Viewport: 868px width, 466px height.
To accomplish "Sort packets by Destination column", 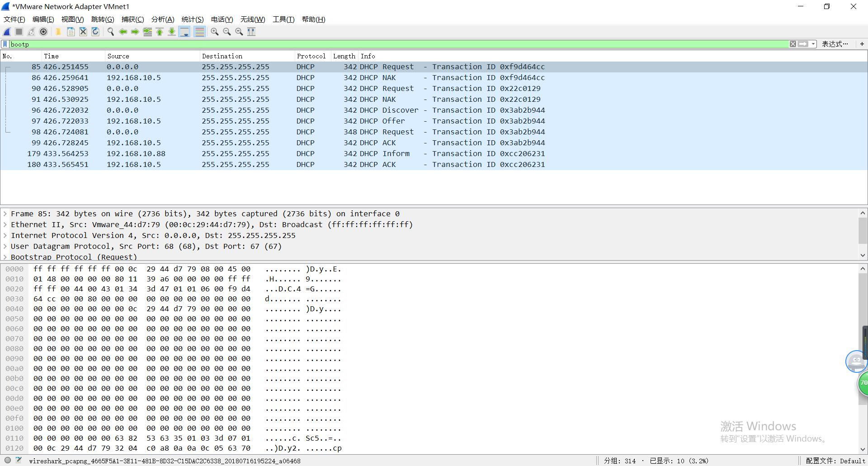I will click(247, 56).
